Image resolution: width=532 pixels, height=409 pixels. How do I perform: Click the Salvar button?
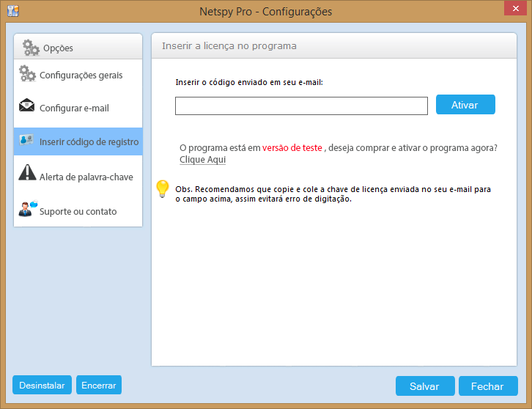[425, 386]
